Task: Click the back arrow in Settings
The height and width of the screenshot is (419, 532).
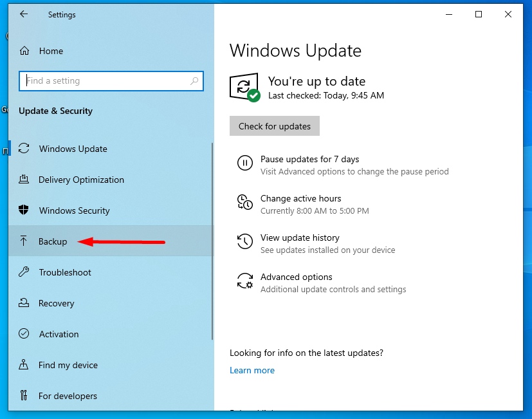Action: (24, 14)
